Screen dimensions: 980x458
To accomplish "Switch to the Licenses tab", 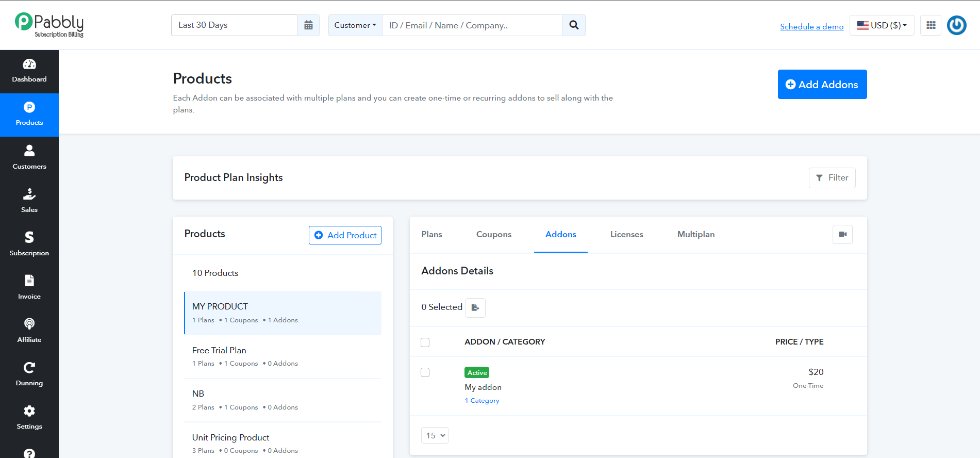I will tap(627, 235).
